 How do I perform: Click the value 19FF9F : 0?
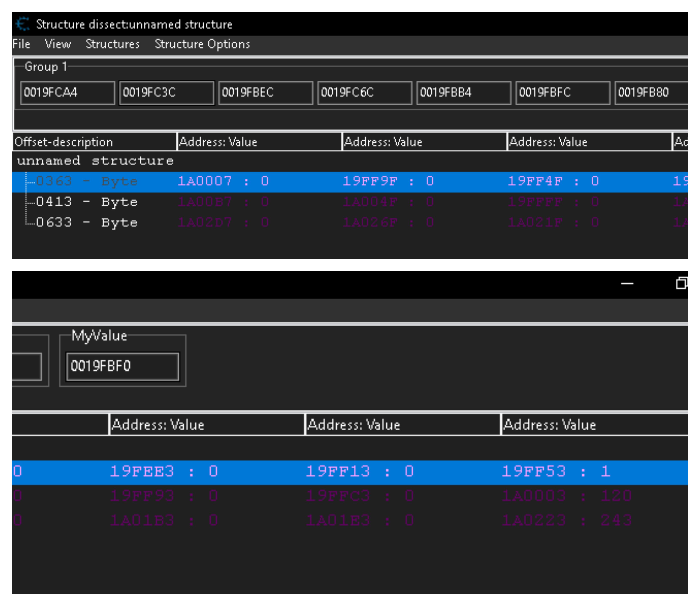(x=388, y=182)
